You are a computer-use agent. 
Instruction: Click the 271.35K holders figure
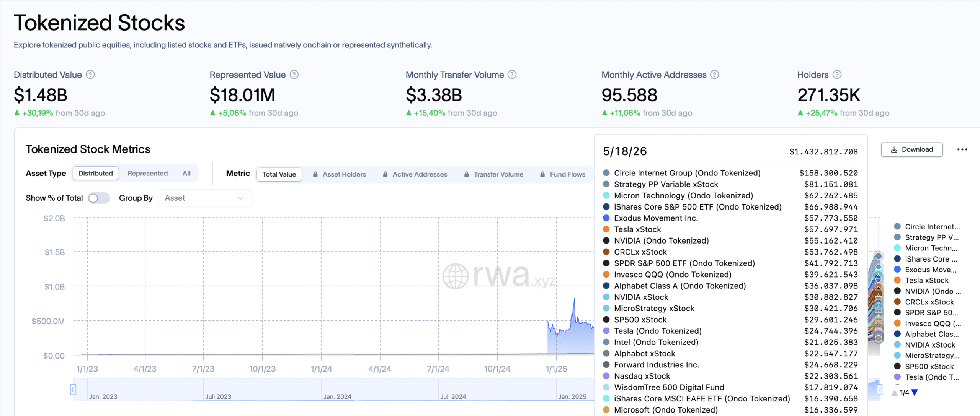829,95
